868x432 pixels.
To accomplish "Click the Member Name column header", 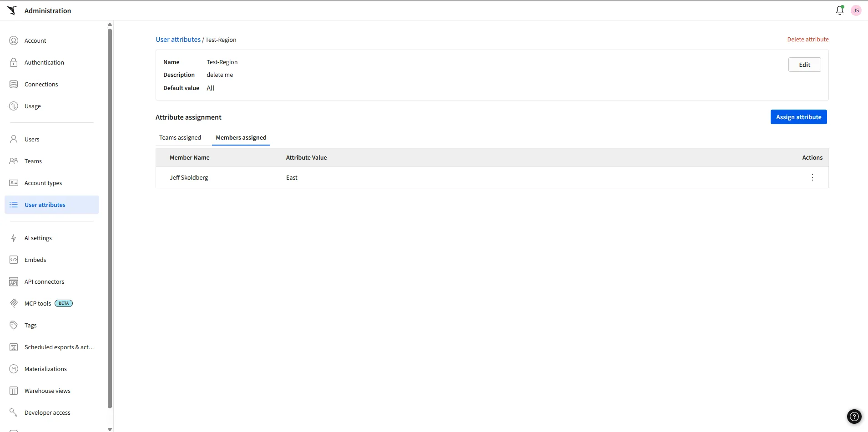I will pyautogui.click(x=190, y=157).
